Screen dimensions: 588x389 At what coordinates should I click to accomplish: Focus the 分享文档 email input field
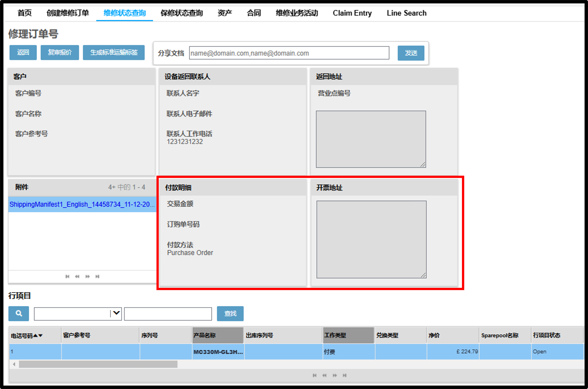pyautogui.click(x=289, y=53)
